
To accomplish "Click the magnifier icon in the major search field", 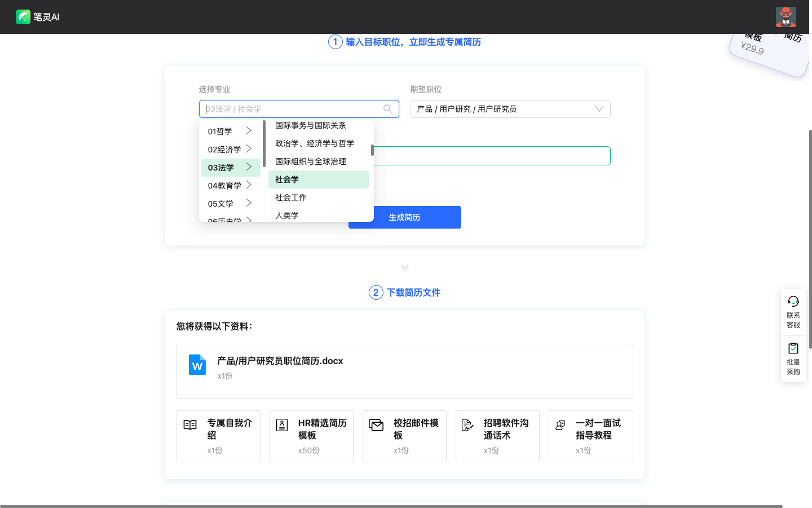I will coord(387,108).
